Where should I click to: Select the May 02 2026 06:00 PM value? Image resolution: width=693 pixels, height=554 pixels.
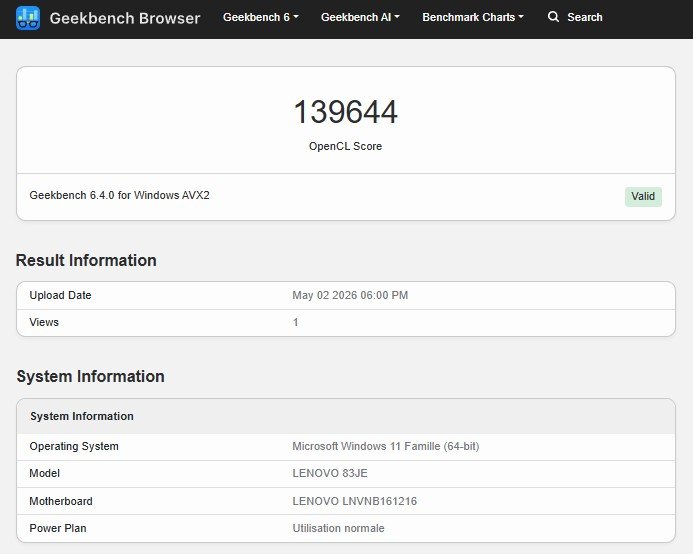coord(350,295)
